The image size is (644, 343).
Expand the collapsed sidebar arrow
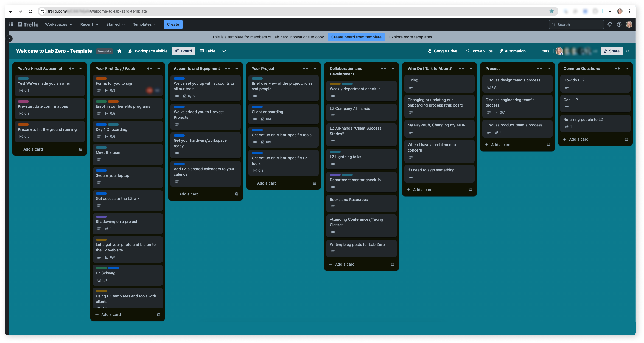[9, 39]
